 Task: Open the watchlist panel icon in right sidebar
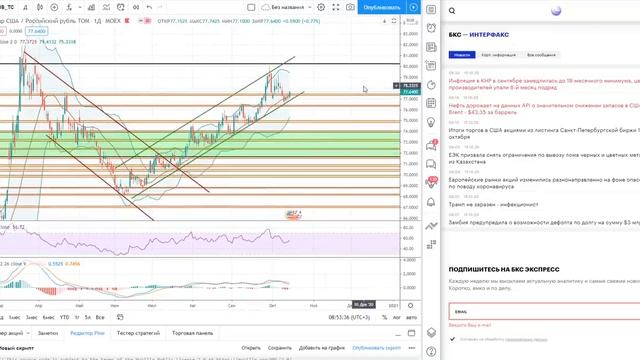431,9
